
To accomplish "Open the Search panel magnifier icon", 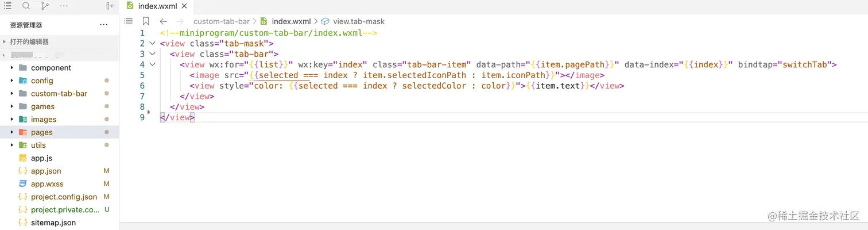I will [26, 6].
